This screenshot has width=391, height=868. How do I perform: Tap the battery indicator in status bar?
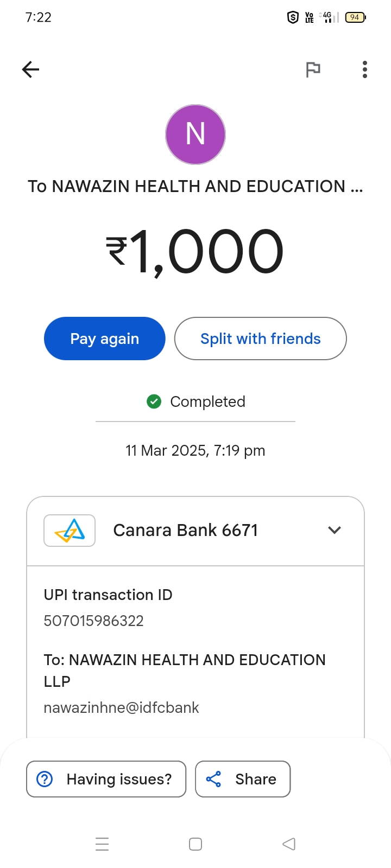click(355, 17)
